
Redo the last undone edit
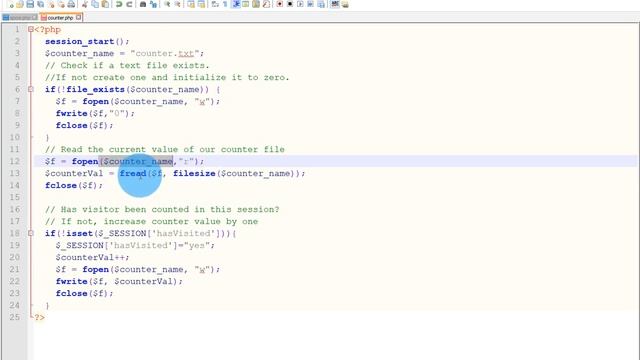coord(129,4)
